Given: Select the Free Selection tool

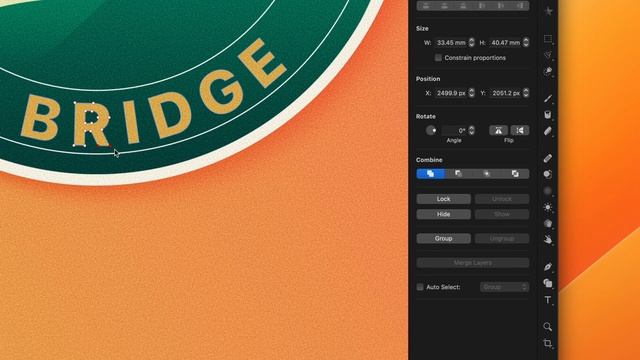Looking at the screenshot, I should pos(548,55).
